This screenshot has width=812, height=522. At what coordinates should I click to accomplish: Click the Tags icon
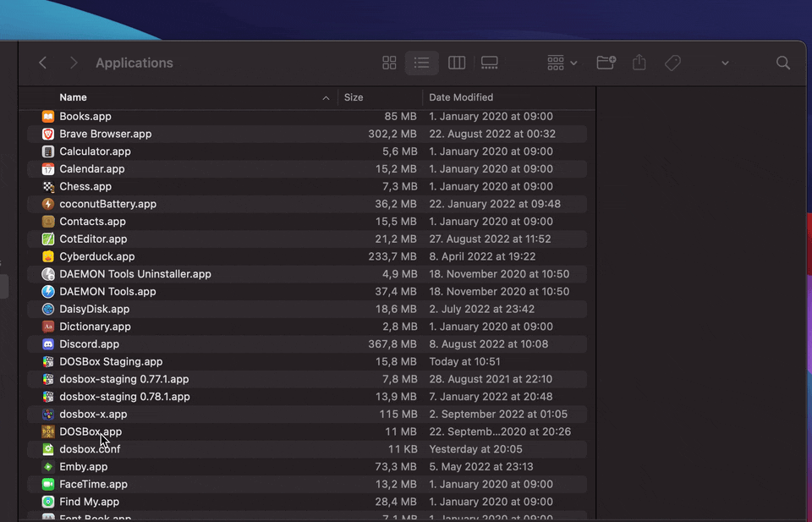coord(672,63)
